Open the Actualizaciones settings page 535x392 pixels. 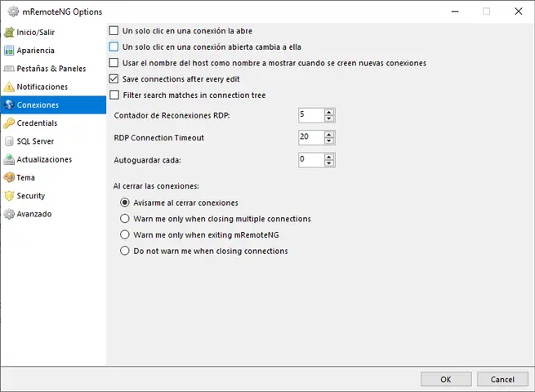click(x=53, y=159)
